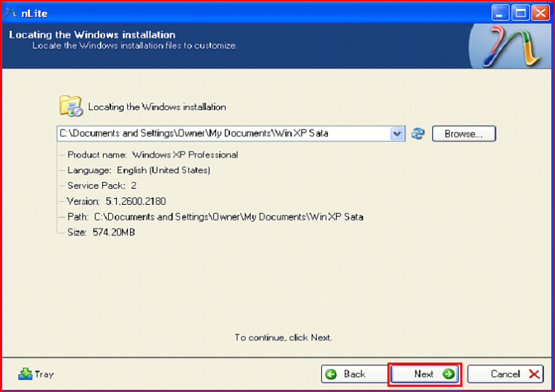Click the Browse... button
The width and height of the screenshot is (555, 392).
point(464,134)
